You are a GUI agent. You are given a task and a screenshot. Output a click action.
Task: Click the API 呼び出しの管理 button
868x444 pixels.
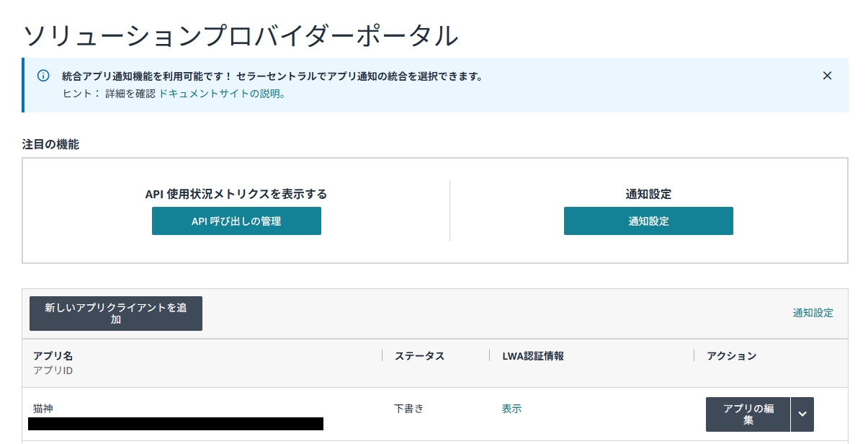(x=236, y=221)
